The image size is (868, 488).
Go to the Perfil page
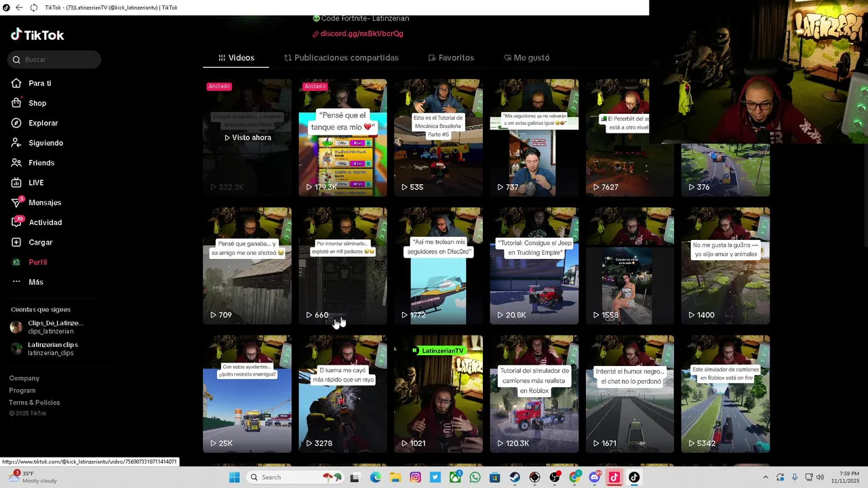(x=29, y=262)
